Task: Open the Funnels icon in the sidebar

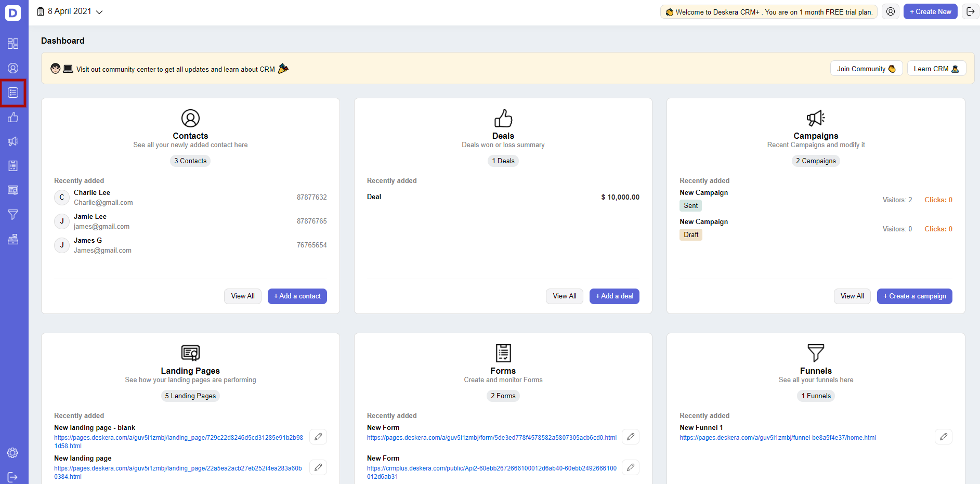Action: pos(13,215)
